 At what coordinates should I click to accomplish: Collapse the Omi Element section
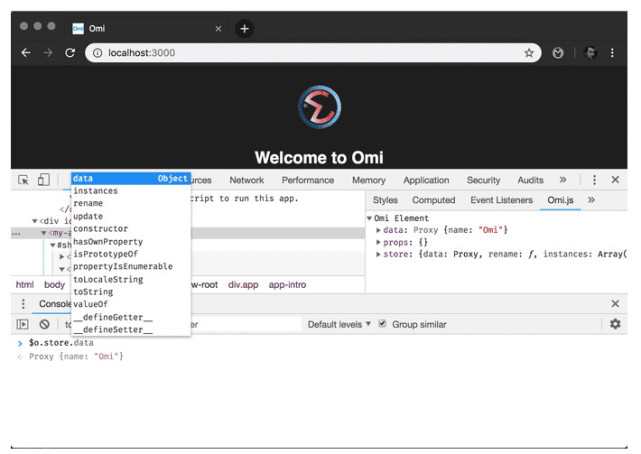coord(370,218)
